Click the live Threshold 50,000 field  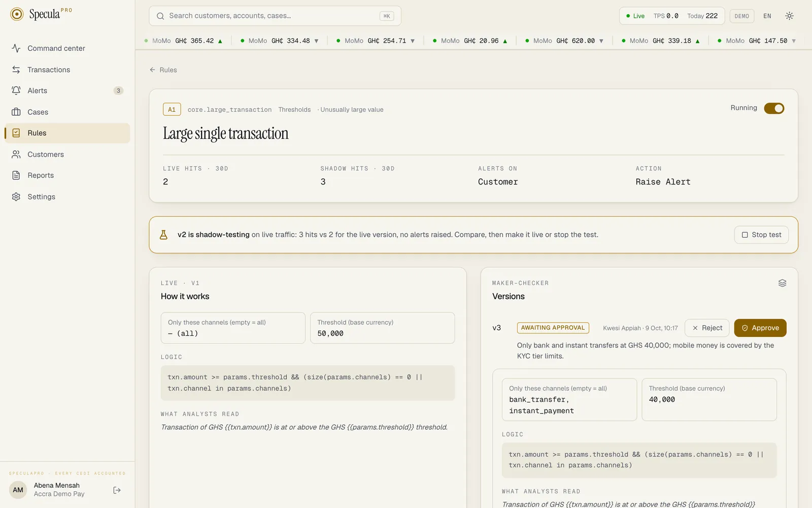click(383, 328)
